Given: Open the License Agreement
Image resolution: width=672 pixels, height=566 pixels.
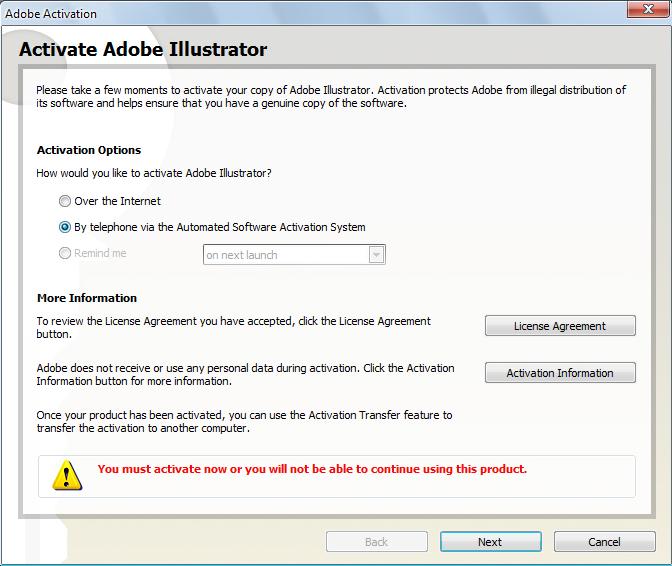Looking at the screenshot, I should pyautogui.click(x=560, y=326).
